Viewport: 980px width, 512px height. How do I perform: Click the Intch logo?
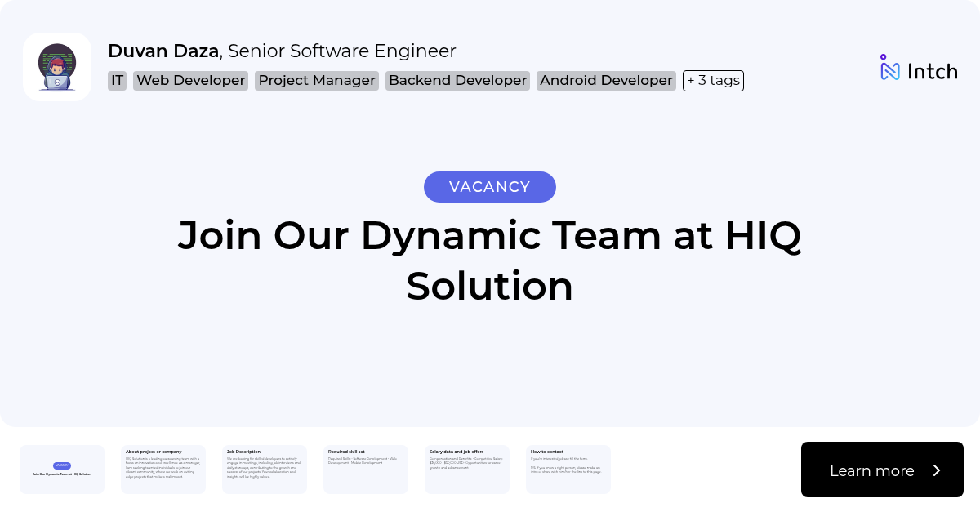[x=918, y=70]
